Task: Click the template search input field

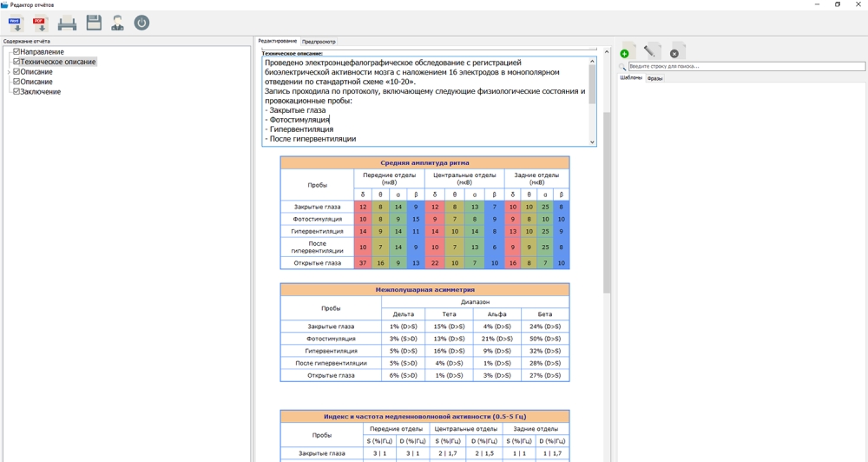Action: tap(745, 66)
